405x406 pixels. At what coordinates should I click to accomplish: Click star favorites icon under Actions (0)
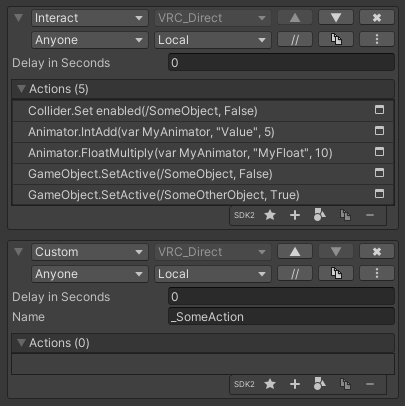[270, 384]
